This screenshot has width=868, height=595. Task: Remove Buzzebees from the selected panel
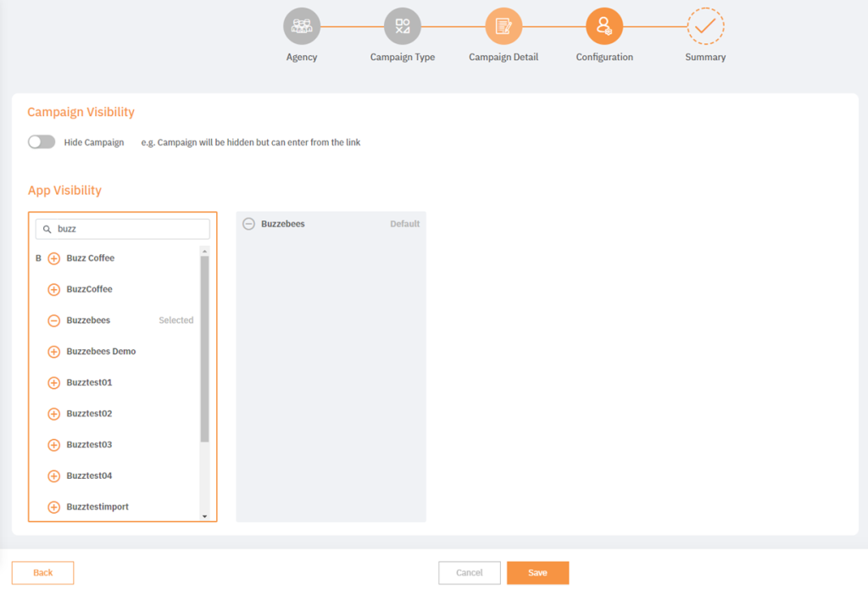248,224
